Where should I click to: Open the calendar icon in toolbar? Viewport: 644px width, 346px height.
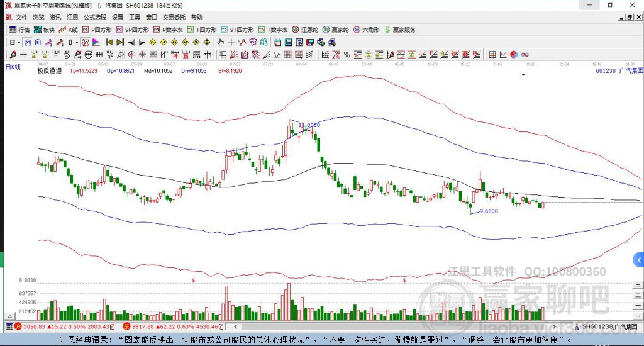pyautogui.click(x=277, y=42)
